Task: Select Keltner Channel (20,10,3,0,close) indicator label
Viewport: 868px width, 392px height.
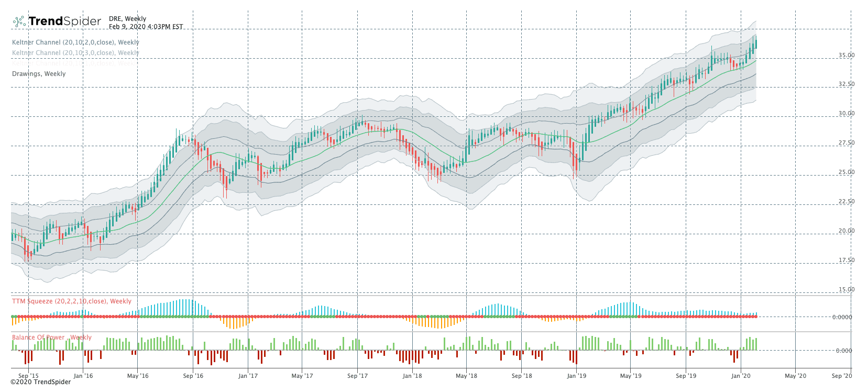Action: point(75,53)
